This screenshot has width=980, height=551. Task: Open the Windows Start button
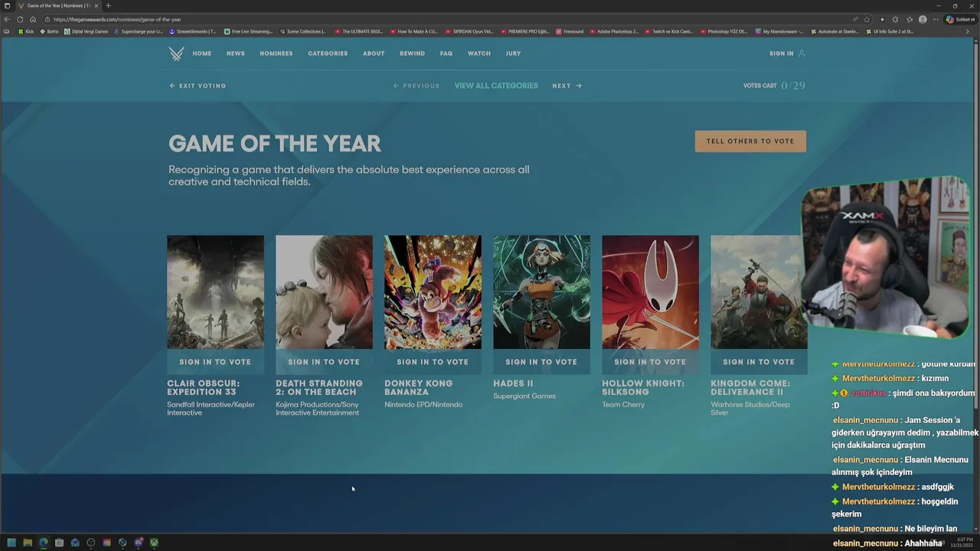[x=11, y=543]
